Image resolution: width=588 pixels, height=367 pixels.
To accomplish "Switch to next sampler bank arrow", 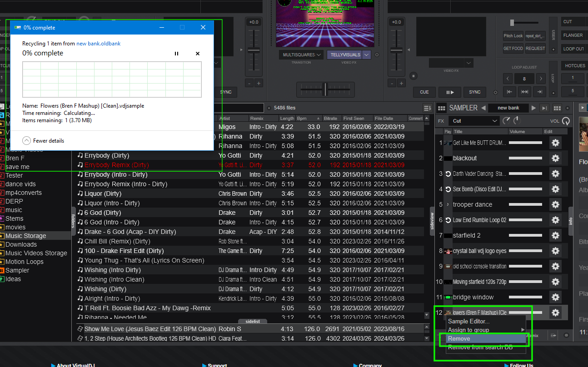I will (x=534, y=108).
